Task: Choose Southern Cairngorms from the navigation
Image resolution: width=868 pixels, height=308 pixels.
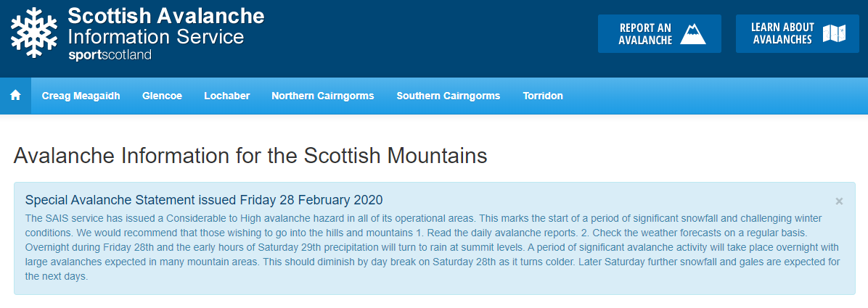Action: [448, 96]
